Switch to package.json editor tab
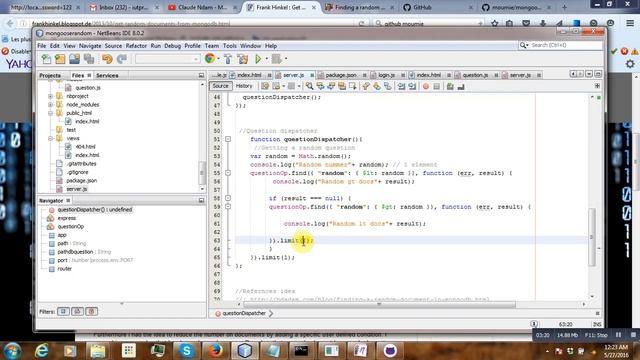The height and width of the screenshot is (360, 640). [340, 75]
